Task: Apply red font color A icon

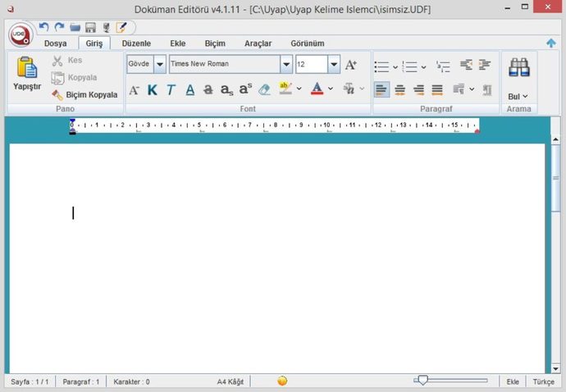Action: click(317, 89)
